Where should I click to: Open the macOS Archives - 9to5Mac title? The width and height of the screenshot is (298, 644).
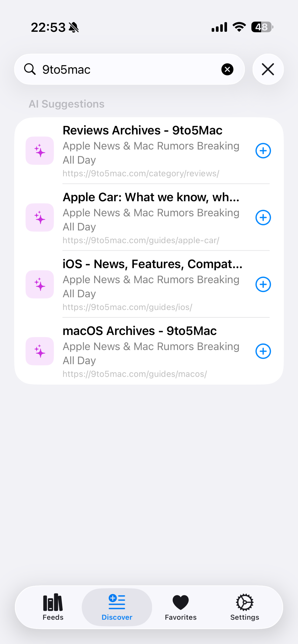(x=140, y=331)
